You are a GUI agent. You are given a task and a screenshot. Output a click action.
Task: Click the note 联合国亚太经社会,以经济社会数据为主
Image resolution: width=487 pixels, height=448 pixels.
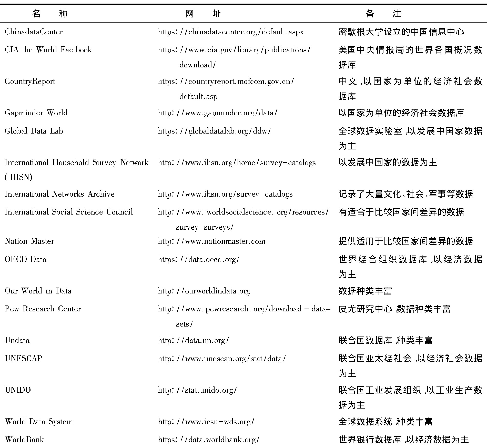point(410,366)
